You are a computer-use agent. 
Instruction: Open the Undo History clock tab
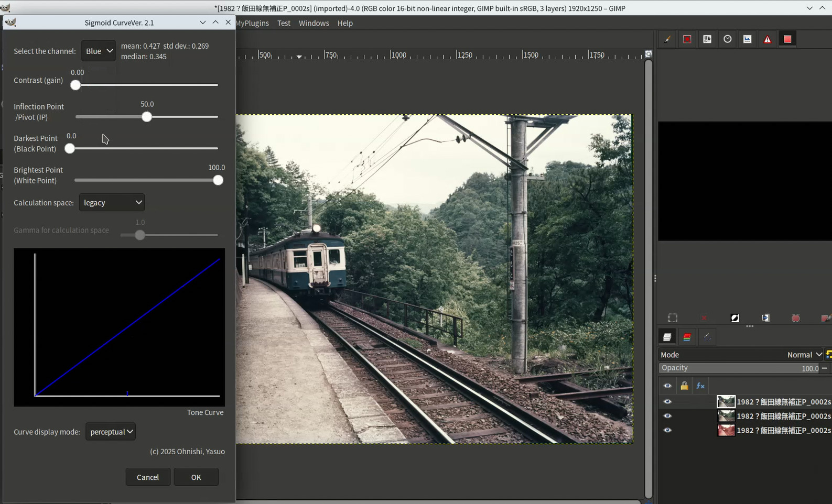(727, 39)
